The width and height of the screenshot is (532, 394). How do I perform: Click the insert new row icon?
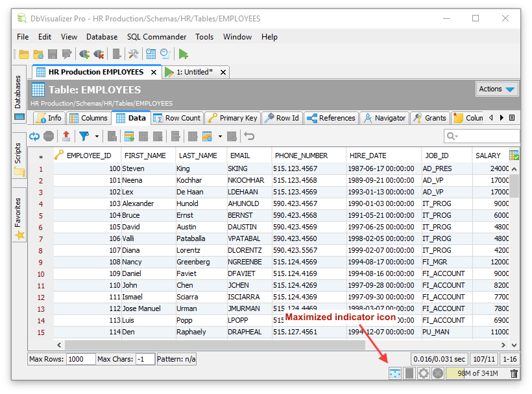pos(129,136)
